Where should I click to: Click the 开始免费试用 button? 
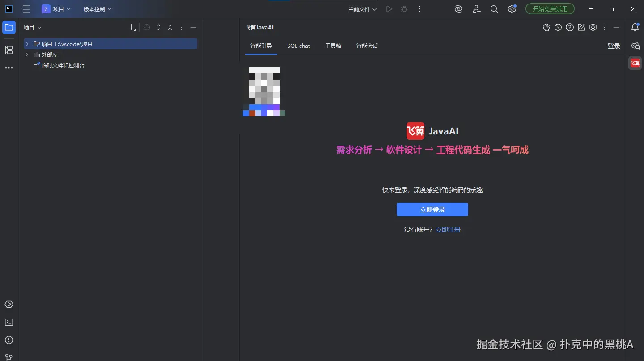tap(550, 9)
